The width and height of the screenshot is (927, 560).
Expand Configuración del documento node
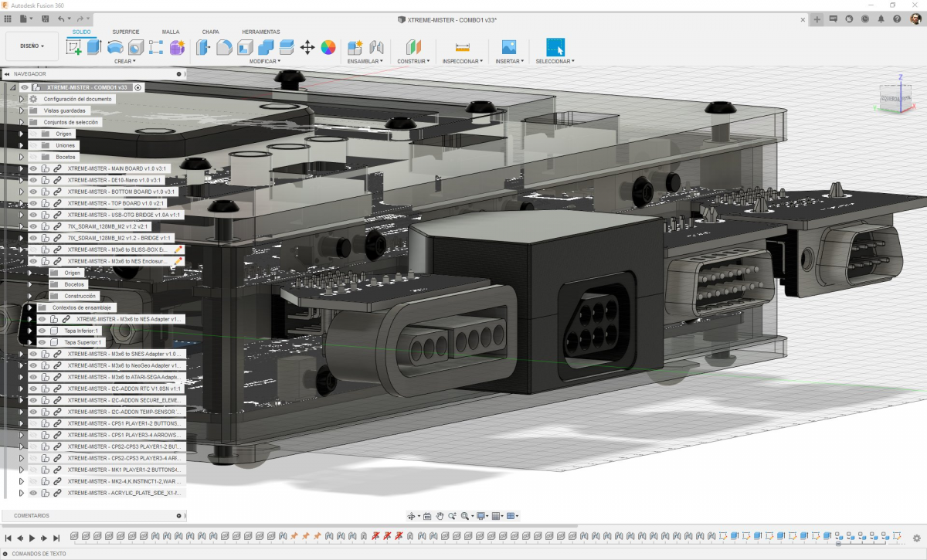[x=22, y=99]
